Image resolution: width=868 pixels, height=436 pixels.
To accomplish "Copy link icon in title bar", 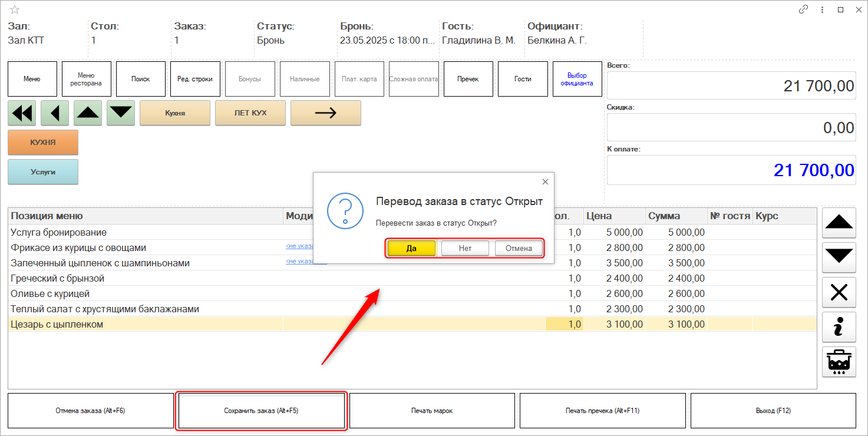I will point(803,9).
